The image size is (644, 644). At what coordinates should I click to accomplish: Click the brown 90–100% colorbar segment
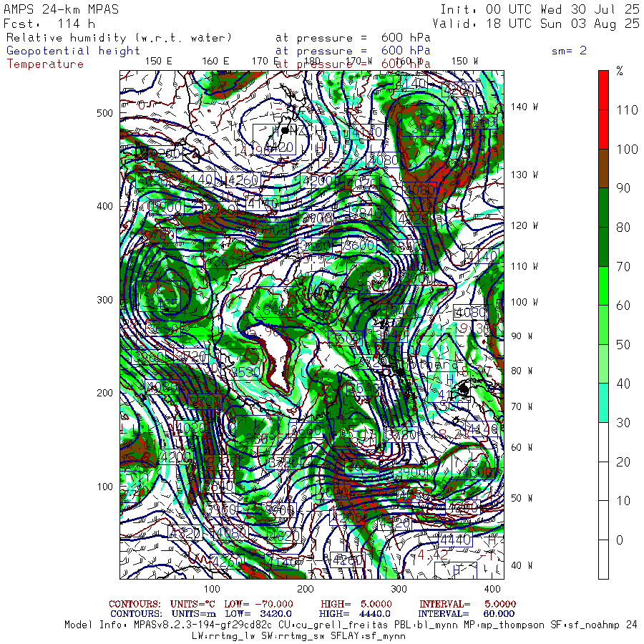click(603, 168)
